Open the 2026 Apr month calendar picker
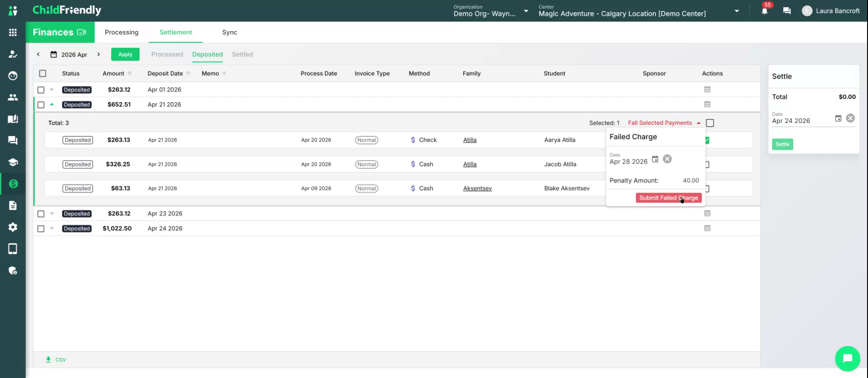 [69, 55]
